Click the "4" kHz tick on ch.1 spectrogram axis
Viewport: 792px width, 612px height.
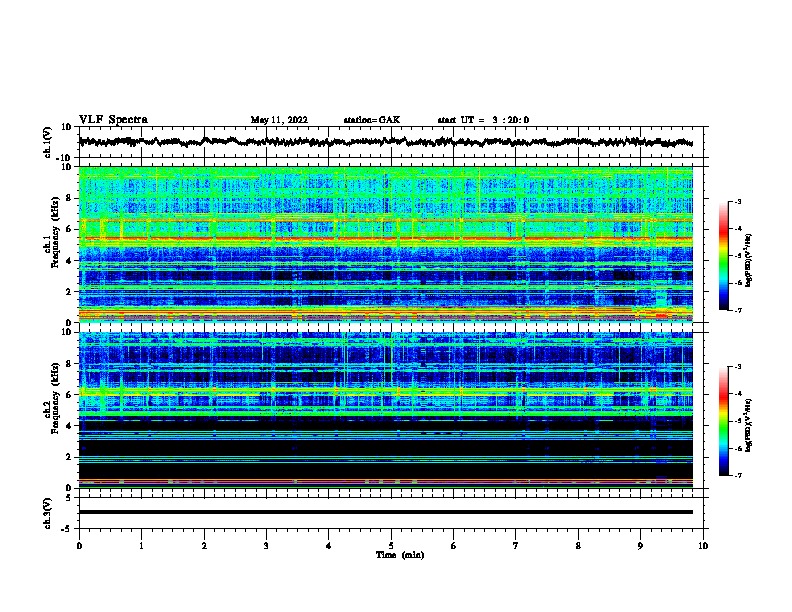pyautogui.click(x=69, y=261)
